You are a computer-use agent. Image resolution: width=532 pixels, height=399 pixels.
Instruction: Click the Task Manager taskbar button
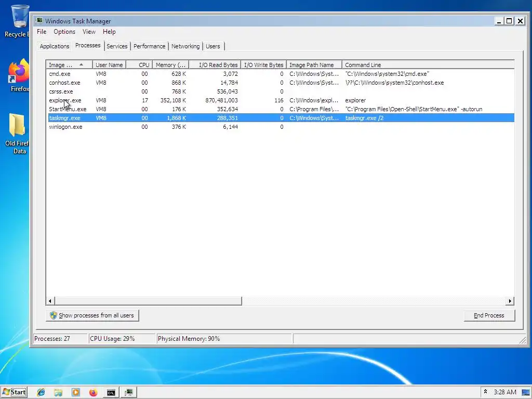tap(129, 392)
